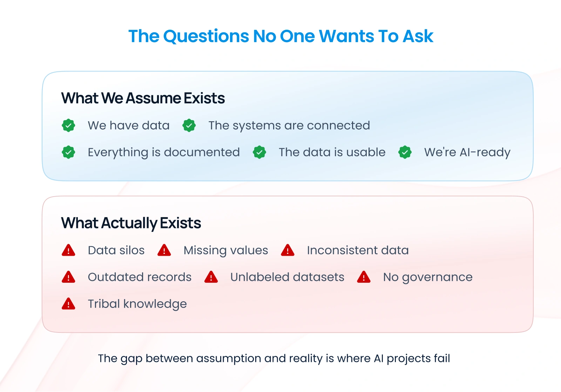Click the title "The Questions No One Wants To Ask"
Screen dimensions: 561x392
pos(280,36)
